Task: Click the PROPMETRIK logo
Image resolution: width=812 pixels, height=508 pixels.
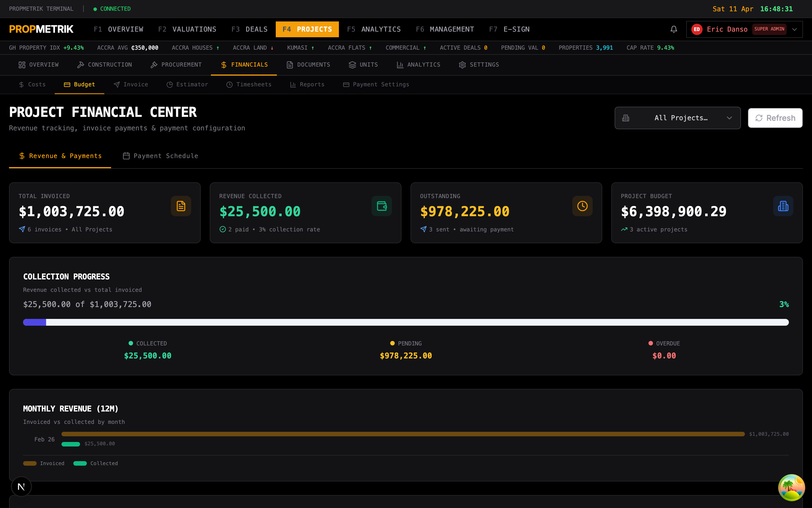Action: [x=41, y=29]
